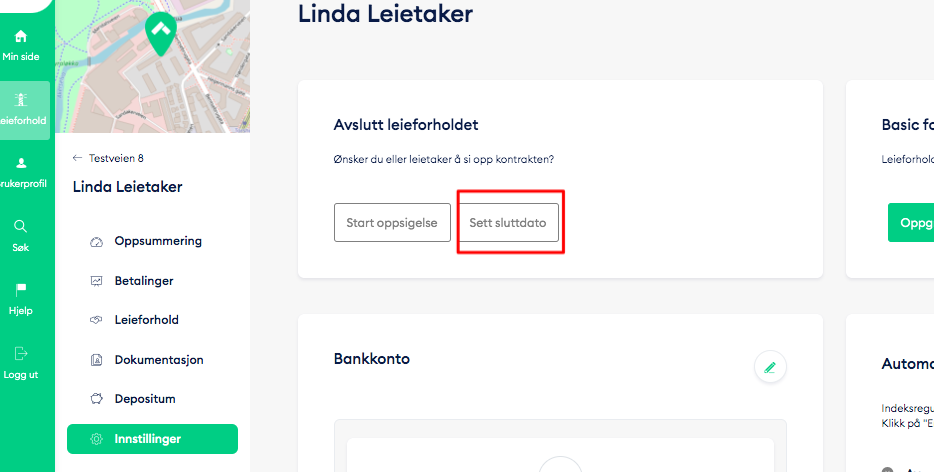Click the partially visible green Oppg button
934x472 pixels.
(911, 223)
